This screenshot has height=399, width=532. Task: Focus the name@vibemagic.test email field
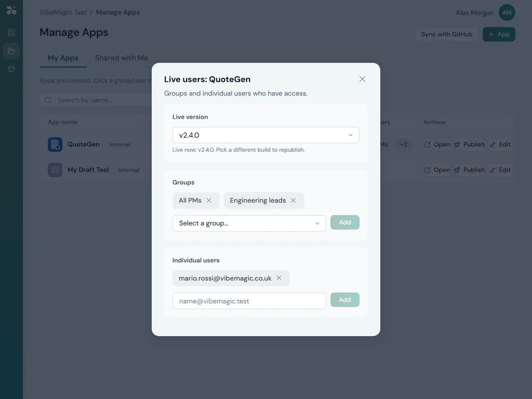tap(249, 301)
